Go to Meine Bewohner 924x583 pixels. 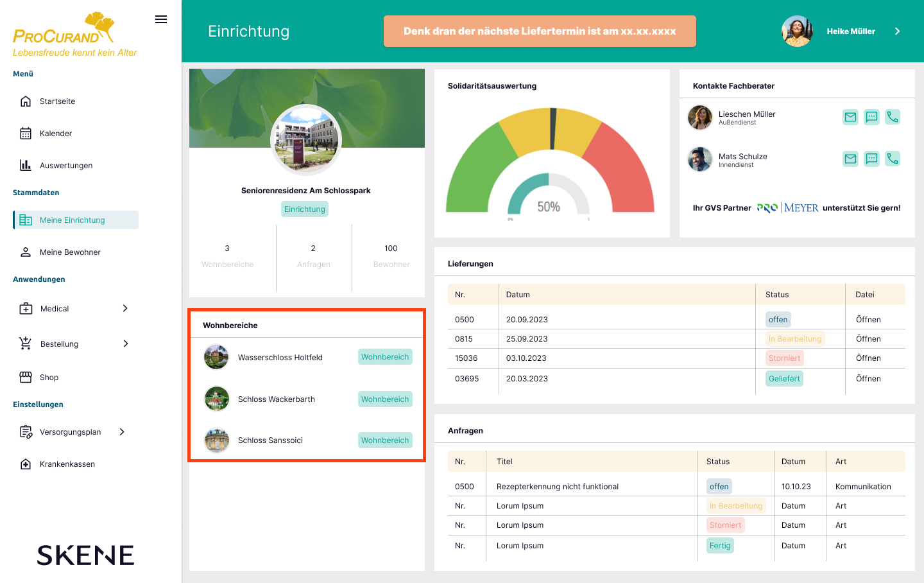70,252
